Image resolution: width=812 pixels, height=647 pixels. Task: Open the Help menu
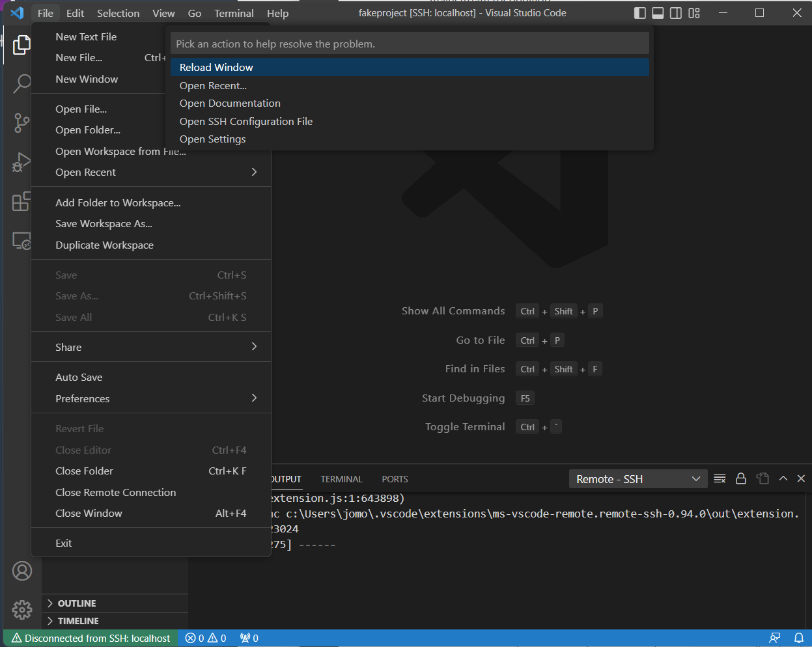pos(277,13)
